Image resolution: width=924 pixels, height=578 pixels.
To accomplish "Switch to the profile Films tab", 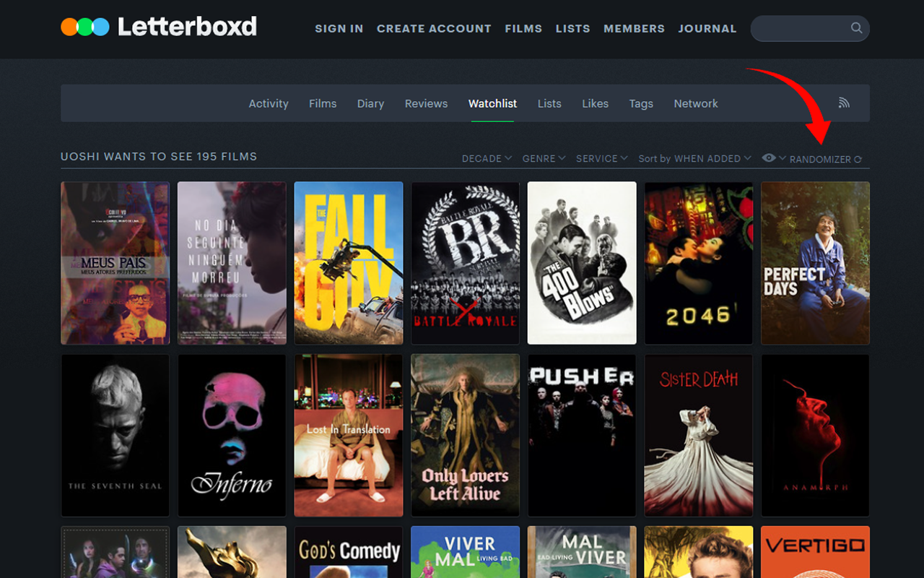I will coord(323,103).
